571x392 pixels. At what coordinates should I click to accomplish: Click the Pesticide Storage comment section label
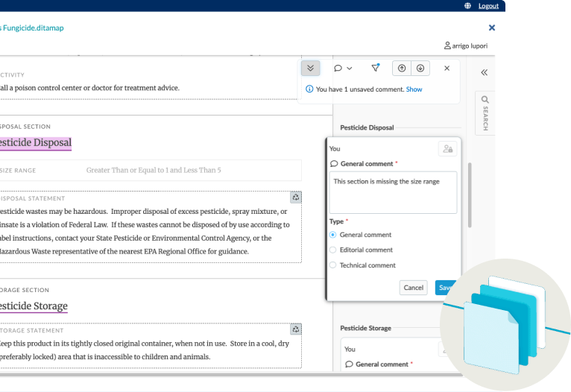365,329
